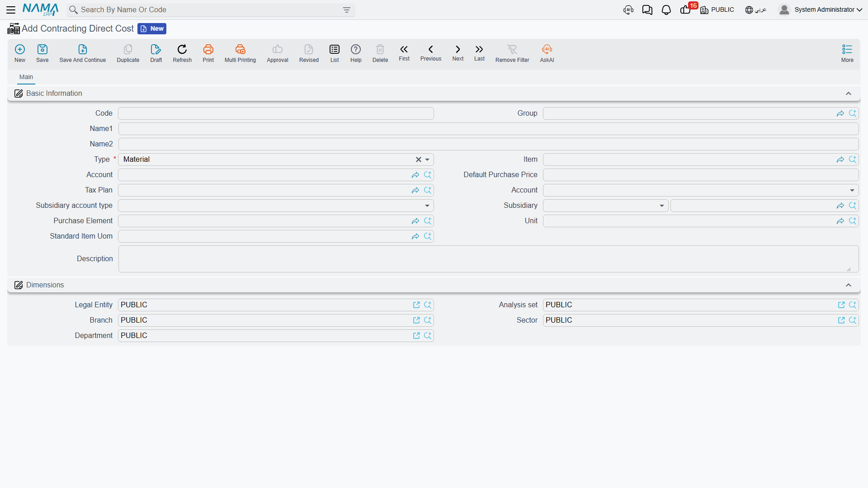Click the Default Purchase Price field
This screenshot has width=868, height=488.
coord(701,175)
